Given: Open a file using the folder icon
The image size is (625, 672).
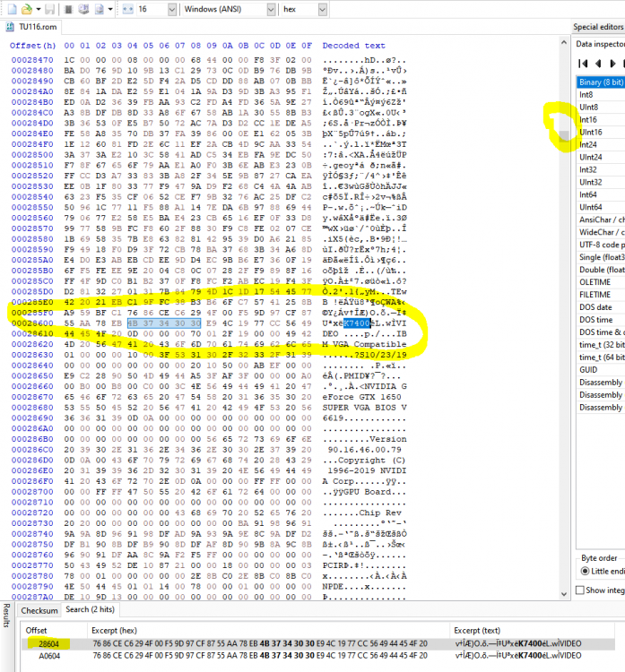Looking at the screenshot, I should (27, 9).
